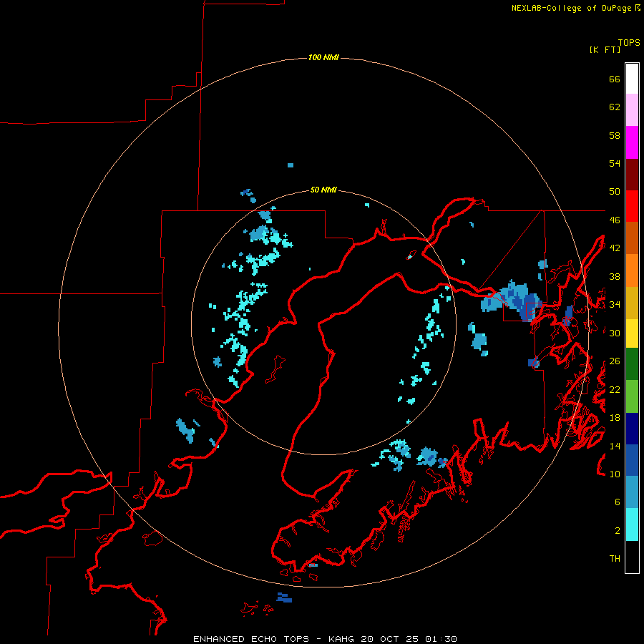
Task: Click the '38' legend value
Action: click(615, 276)
